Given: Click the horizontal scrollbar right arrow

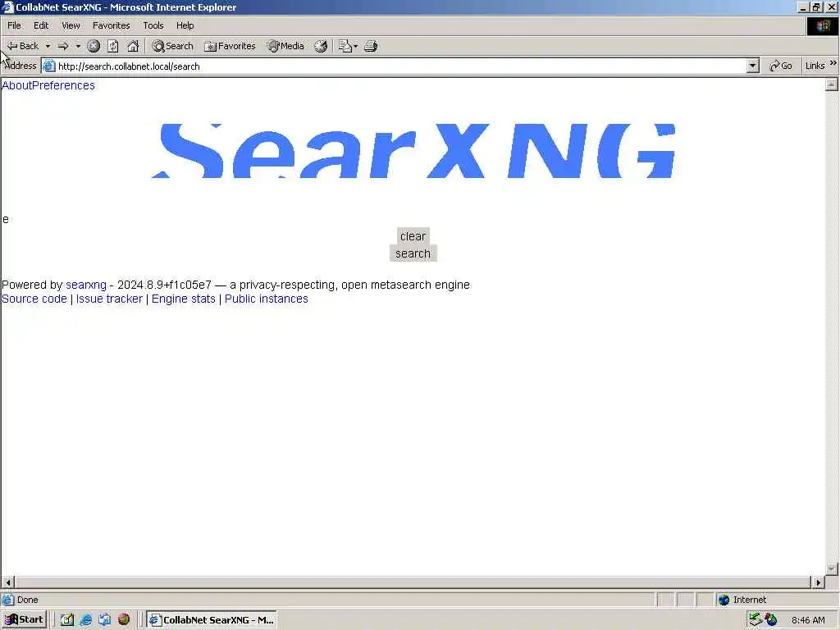Looking at the screenshot, I should click(x=818, y=582).
